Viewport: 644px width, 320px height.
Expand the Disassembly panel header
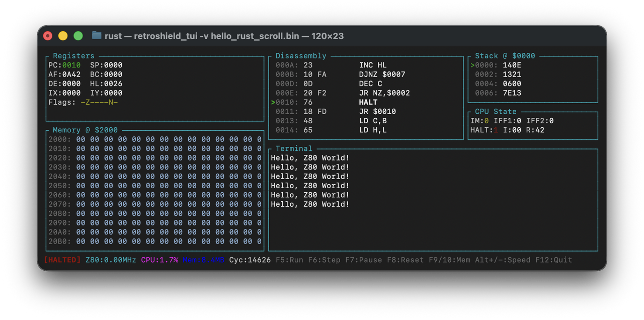[300, 55]
